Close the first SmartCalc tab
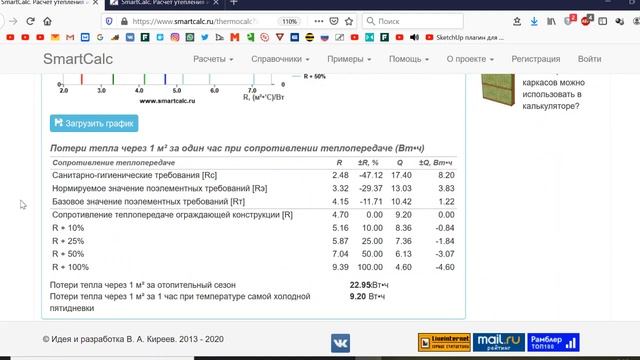 click(95, 3)
